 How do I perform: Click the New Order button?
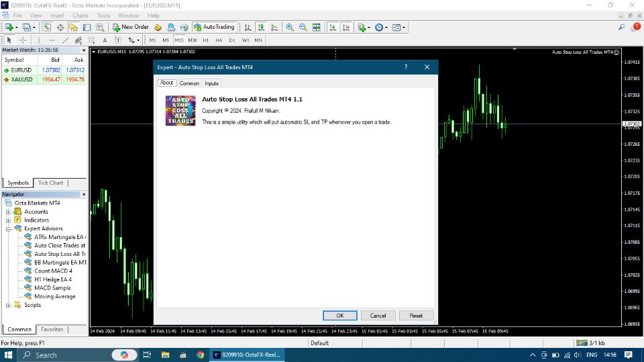[130, 27]
